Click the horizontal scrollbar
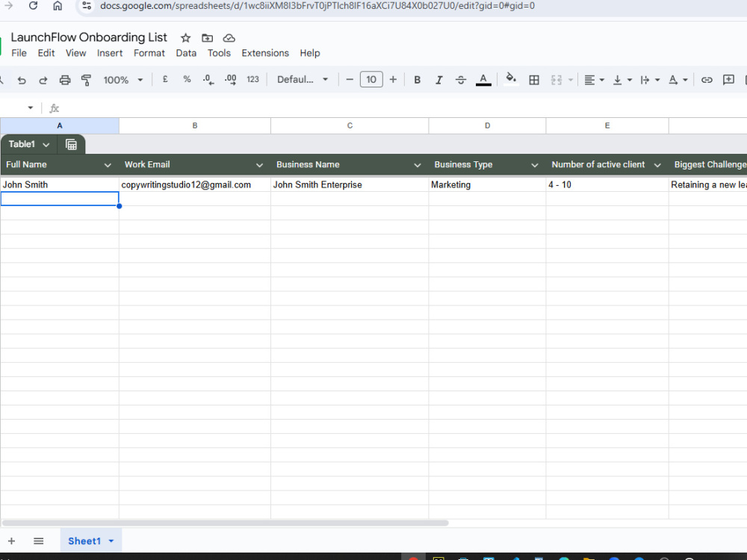 pos(226,523)
